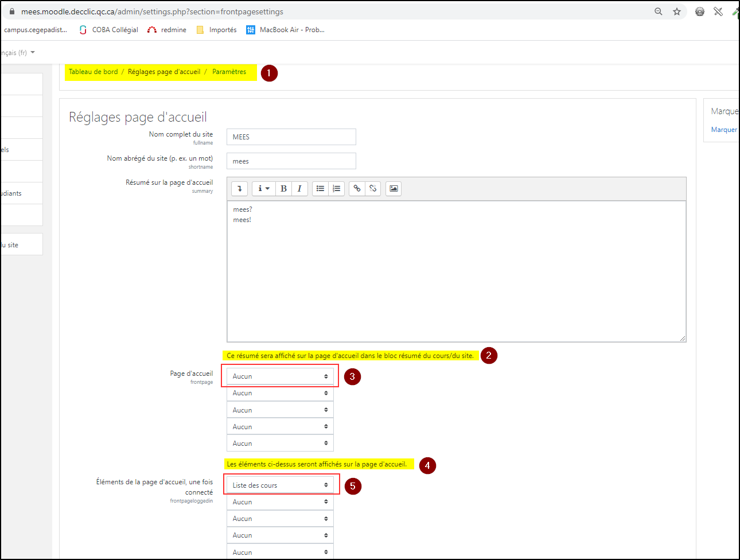Open the Importés bookmarks folder
The height and width of the screenshot is (560, 740).
click(x=216, y=30)
